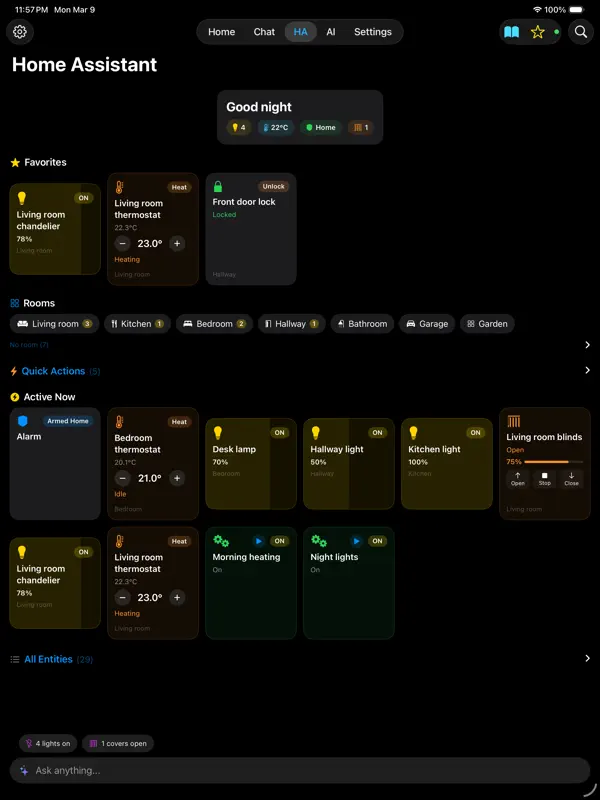Filter by Garage room chip
This screenshot has height=800, width=600.
tap(427, 323)
